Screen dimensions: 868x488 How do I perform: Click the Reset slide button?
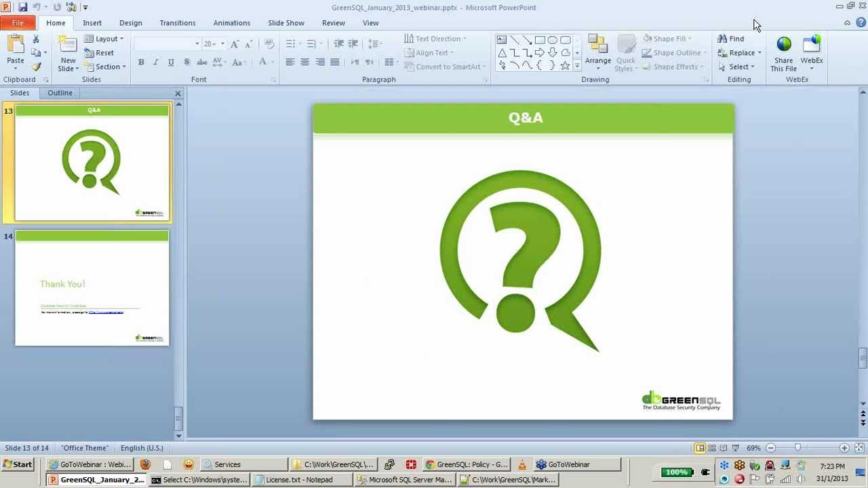point(99,53)
